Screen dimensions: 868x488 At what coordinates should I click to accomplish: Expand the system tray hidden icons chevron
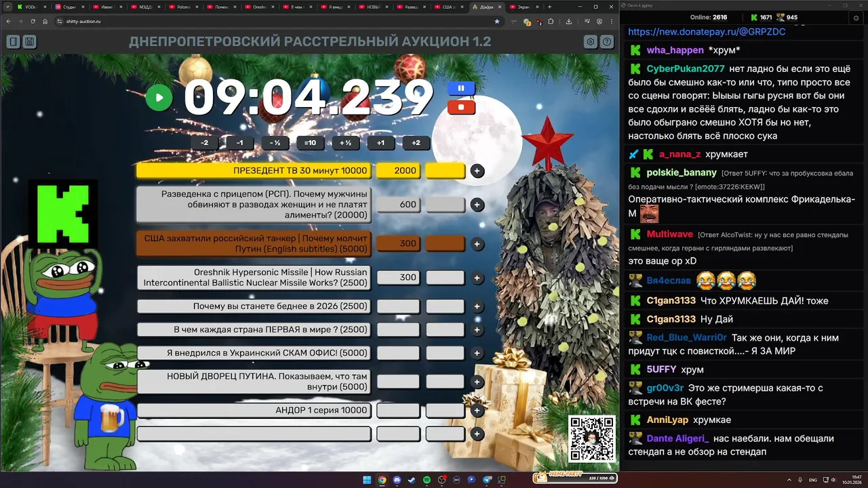pyautogui.click(x=789, y=480)
